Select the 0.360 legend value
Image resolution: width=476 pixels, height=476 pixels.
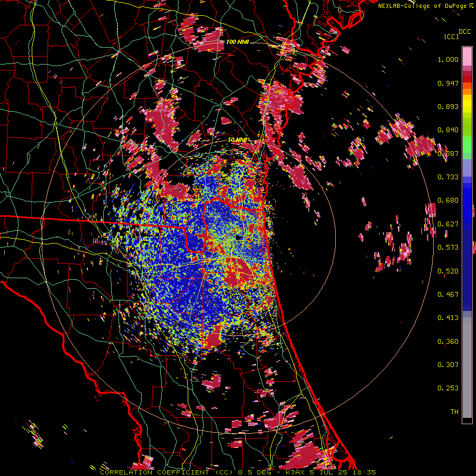pos(448,342)
